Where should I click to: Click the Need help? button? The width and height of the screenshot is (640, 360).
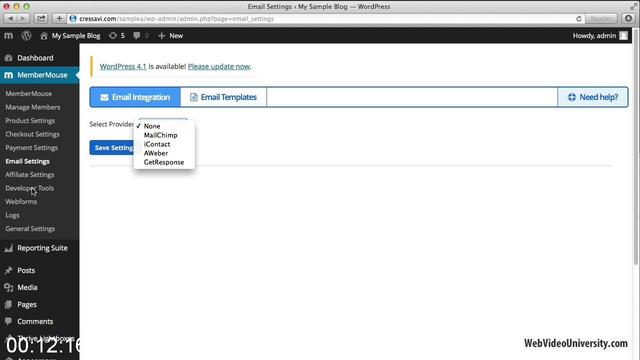click(x=593, y=97)
